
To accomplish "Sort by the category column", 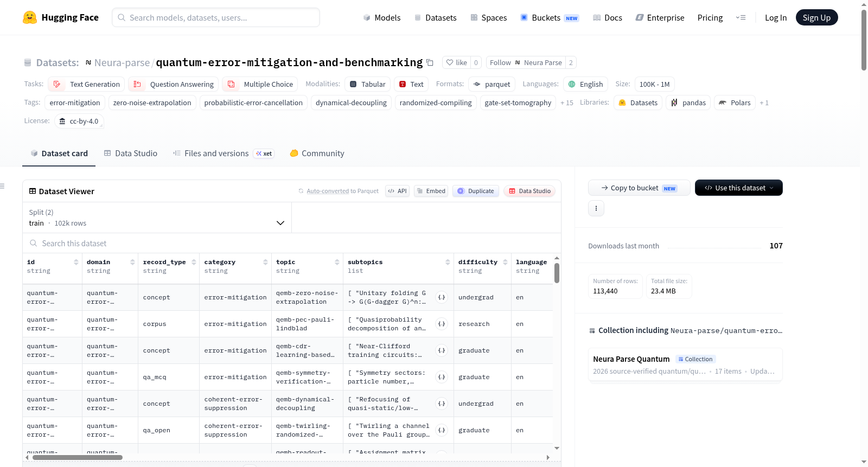I will [x=265, y=262].
